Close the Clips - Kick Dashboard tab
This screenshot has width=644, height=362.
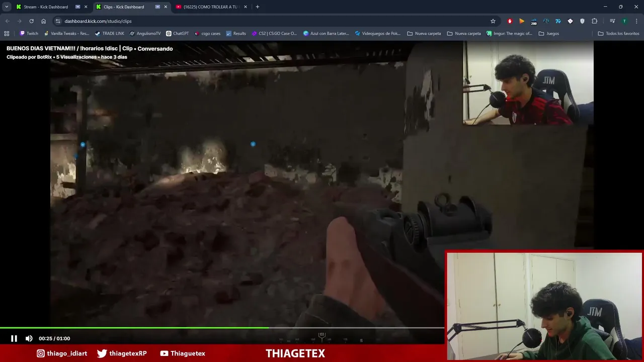pos(166,7)
